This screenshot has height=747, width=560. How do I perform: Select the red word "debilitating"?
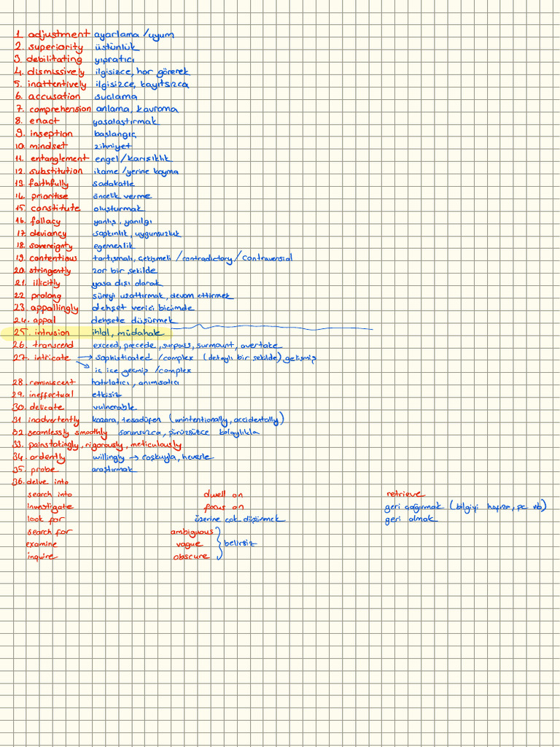tap(54, 60)
